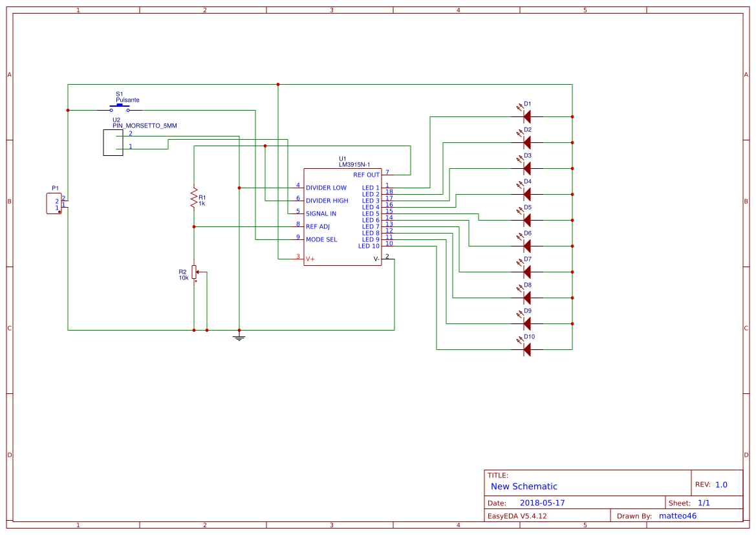Select the U2 terminal block box

pos(113,142)
